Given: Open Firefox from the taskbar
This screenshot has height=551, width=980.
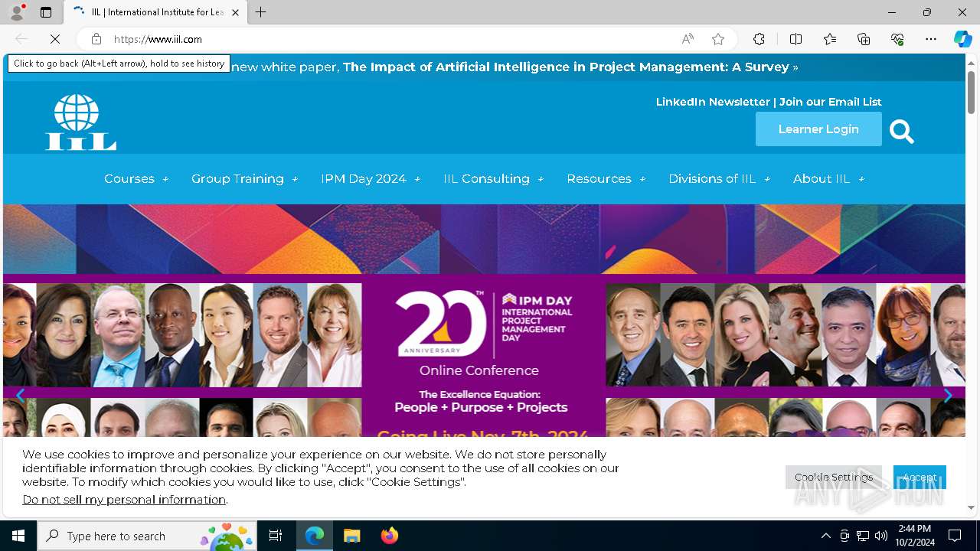Looking at the screenshot, I should click(x=389, y=536).
